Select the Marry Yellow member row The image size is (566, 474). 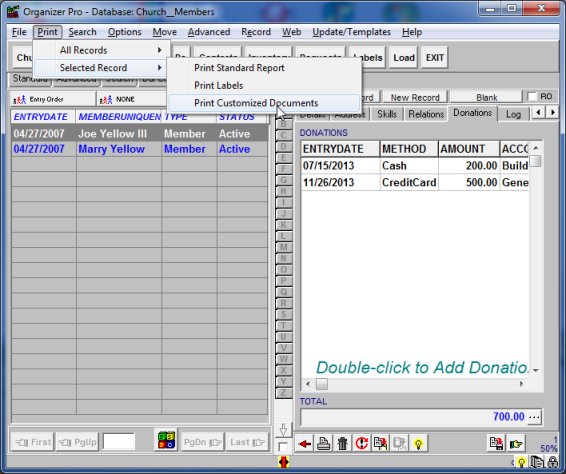139,149
